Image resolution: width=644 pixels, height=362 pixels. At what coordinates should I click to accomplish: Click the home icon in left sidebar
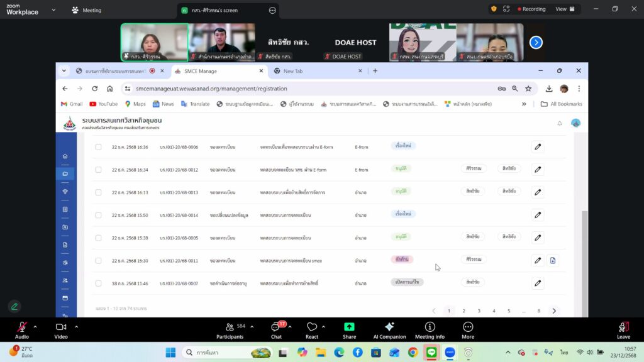[65, 156]
